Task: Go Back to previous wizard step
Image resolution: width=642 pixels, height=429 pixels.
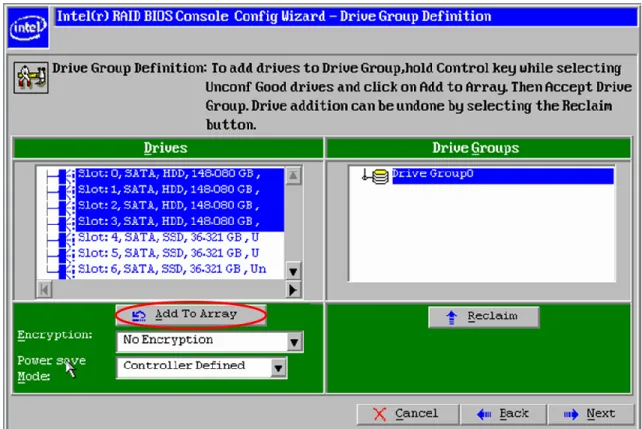Action: click(504, 414)
